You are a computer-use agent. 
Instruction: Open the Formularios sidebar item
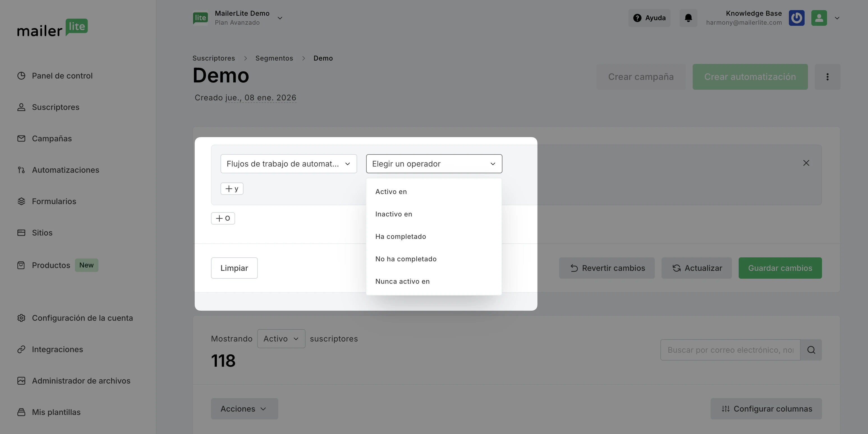point(54,201)
